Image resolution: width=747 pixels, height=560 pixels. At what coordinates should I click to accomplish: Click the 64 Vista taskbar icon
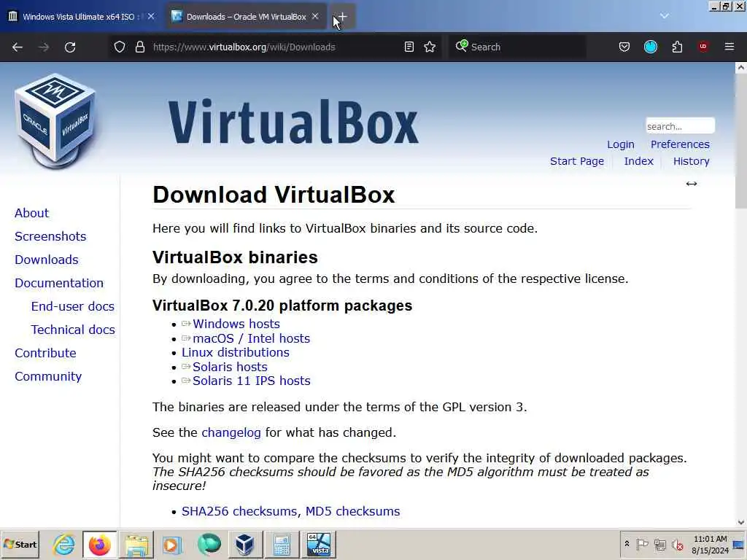pyautogui.click(x=318, y=544)
